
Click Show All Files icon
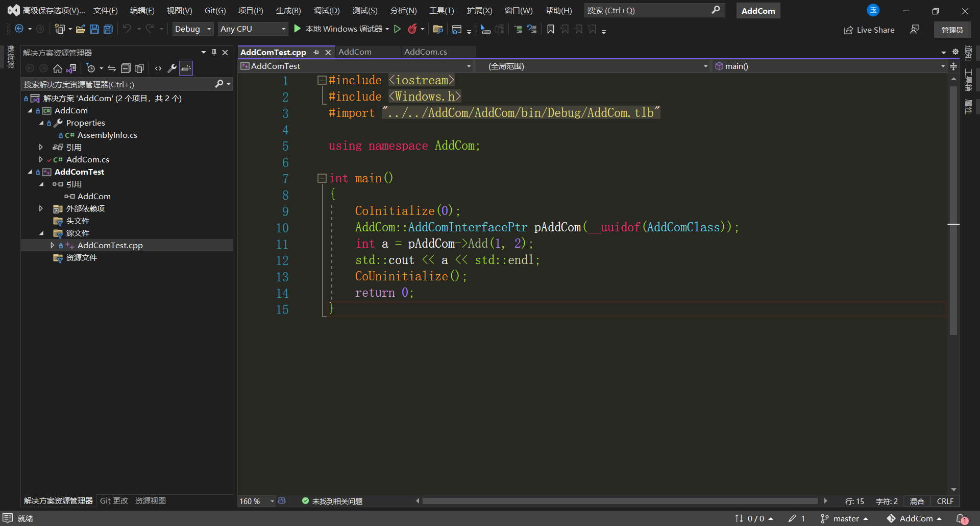pos(139,68)
